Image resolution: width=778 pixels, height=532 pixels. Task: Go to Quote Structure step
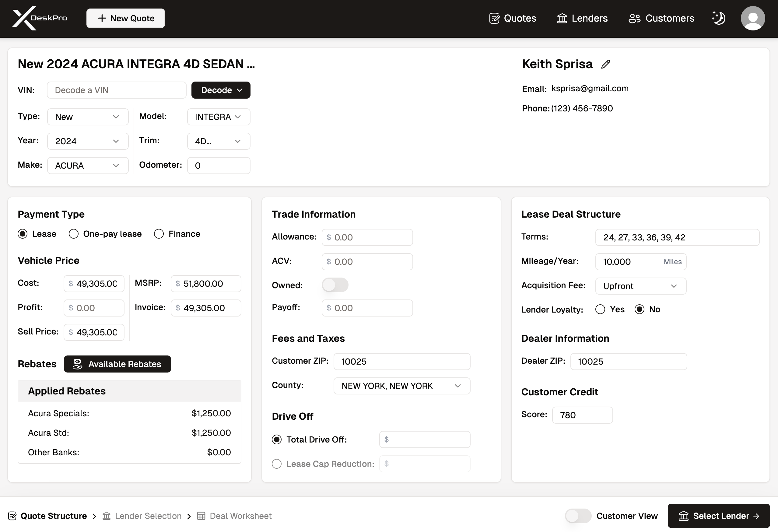click(x=47, y=516)
